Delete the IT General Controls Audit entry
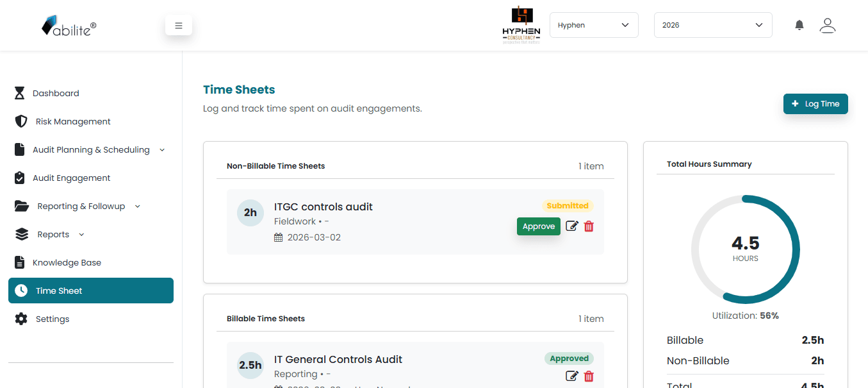Image resolution: width=868 pixels, height=388 pixels. tap(589, 376)
